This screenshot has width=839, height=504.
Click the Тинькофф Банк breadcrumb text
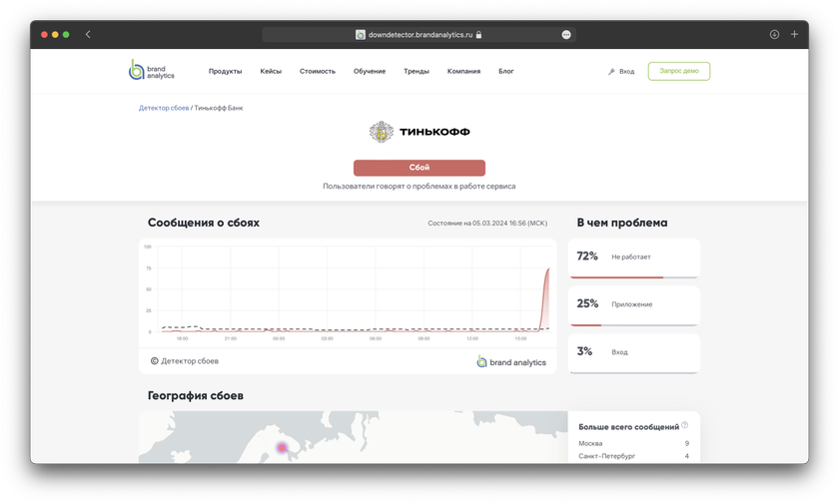pyautogui.click(x=219, y=108)
